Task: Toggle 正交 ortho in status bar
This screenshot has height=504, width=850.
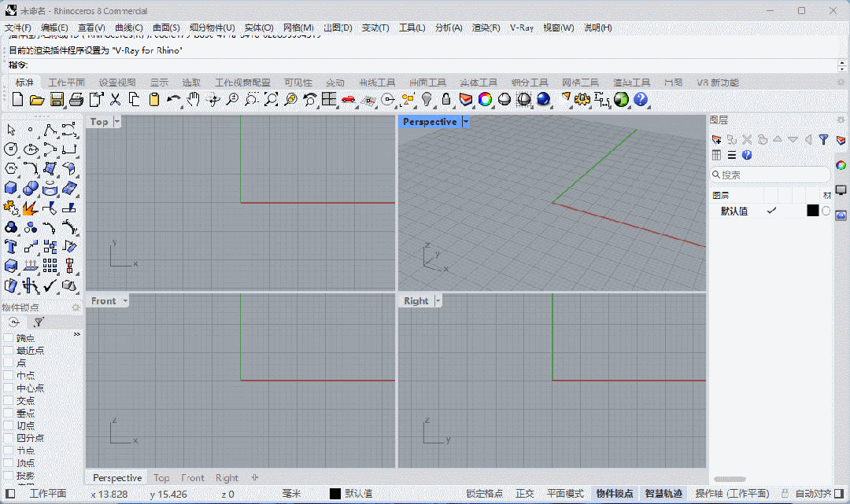Action: point(524,494)
